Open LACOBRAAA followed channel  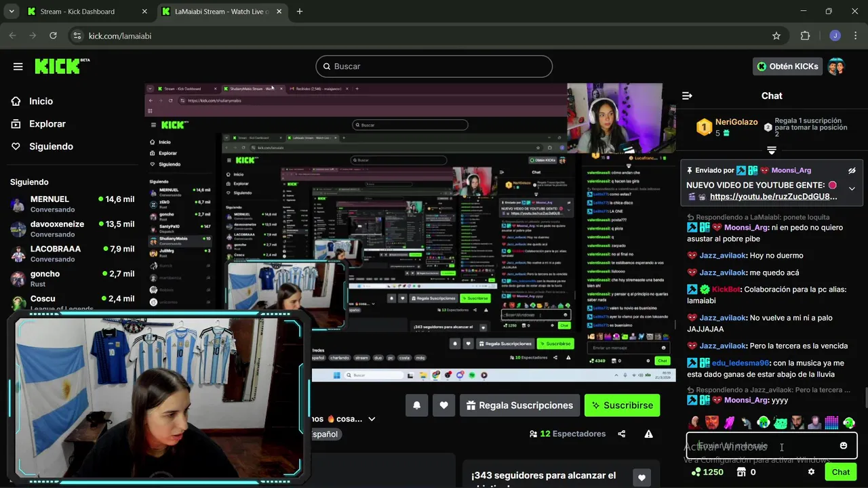pyautogui.click(x=72, y=253)
